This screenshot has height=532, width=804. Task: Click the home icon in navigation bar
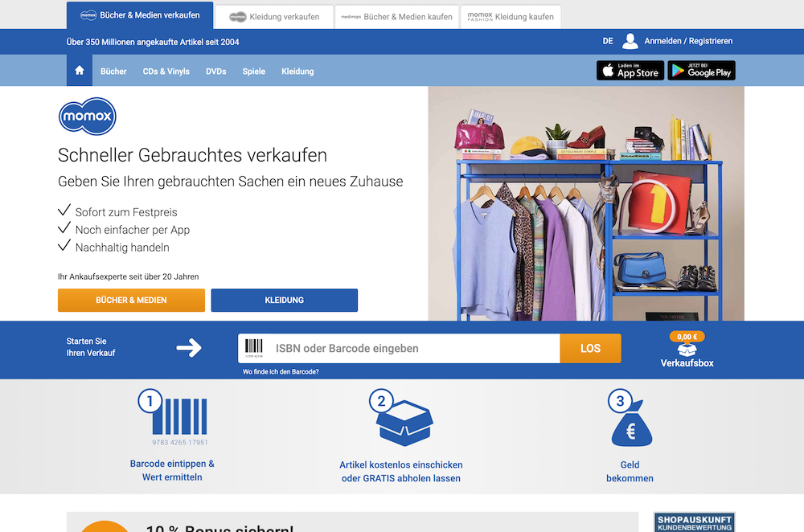[x=79, y=71]
